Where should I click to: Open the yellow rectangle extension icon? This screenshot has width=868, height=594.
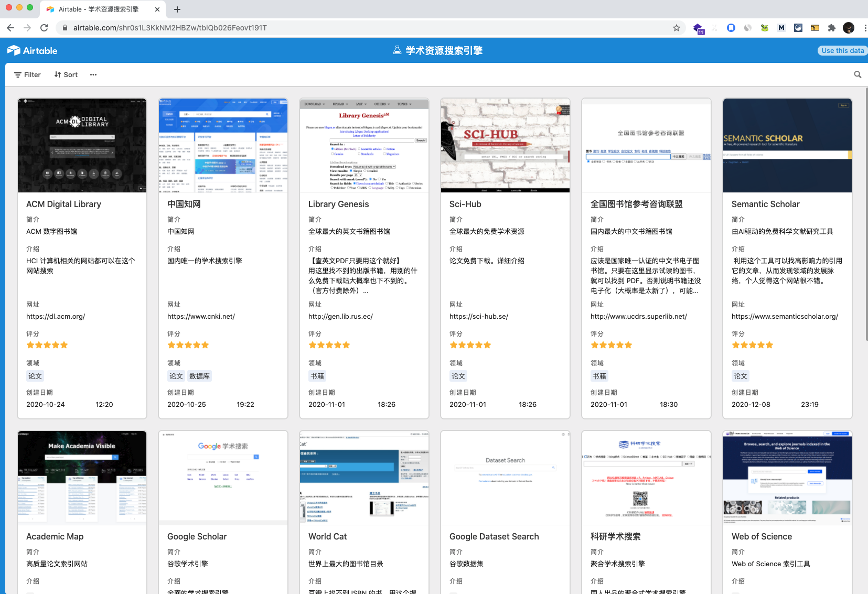coord(815,28)
